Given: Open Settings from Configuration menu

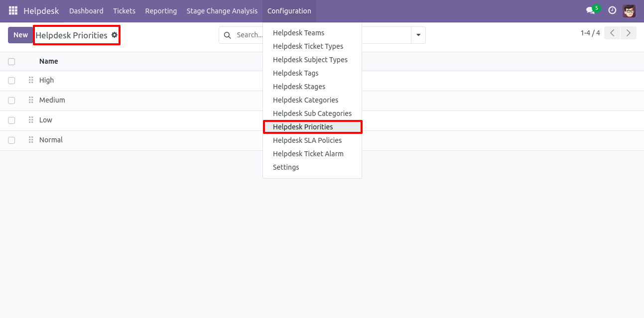Looking at the screenshot, I should pos(312,167).
